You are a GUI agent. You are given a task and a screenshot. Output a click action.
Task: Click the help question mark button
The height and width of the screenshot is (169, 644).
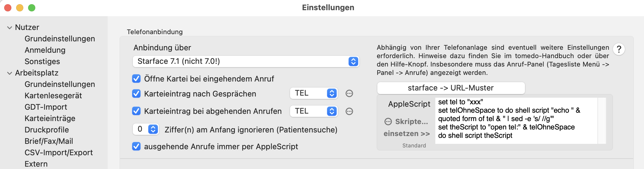point(619,49)
